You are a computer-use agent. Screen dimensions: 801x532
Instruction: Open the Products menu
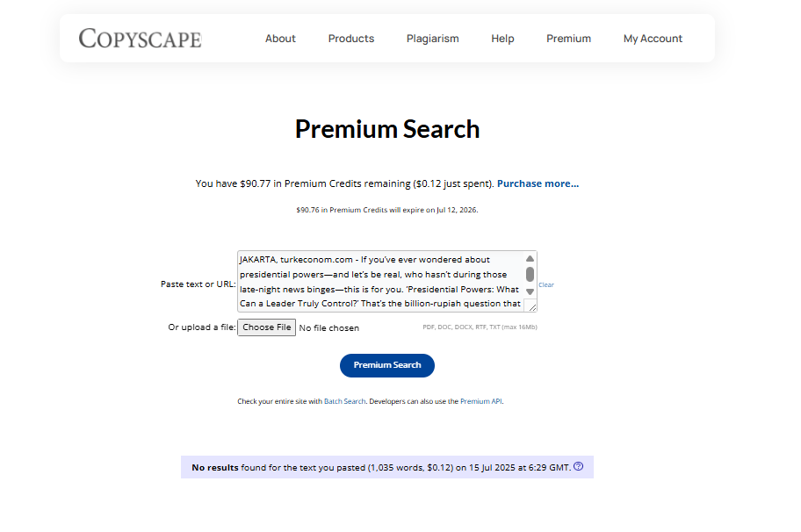click(x=351, y=39)
